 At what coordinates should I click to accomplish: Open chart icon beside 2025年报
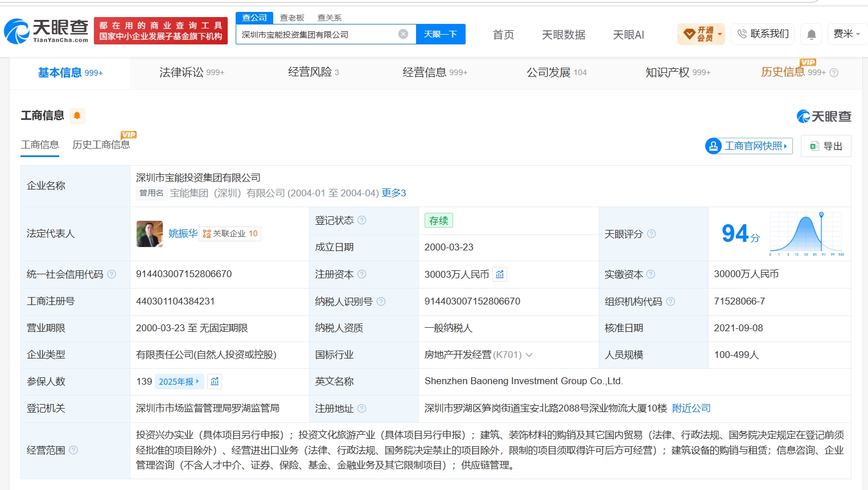click(x=215, y=381)
